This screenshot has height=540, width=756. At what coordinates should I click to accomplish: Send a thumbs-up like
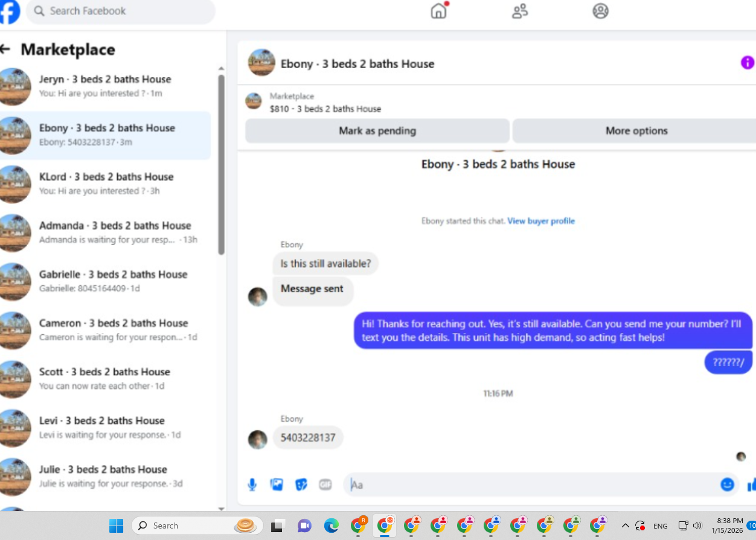click(751, 484)
